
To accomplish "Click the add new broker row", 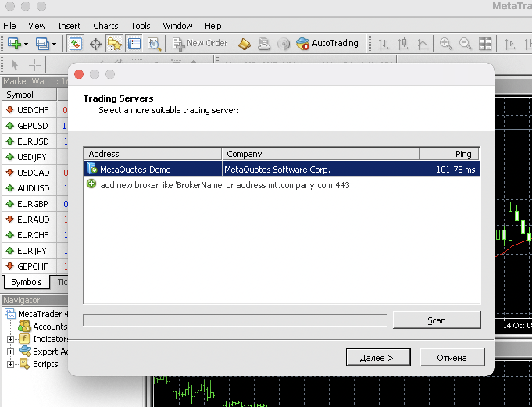I will (x=225, y=185).
